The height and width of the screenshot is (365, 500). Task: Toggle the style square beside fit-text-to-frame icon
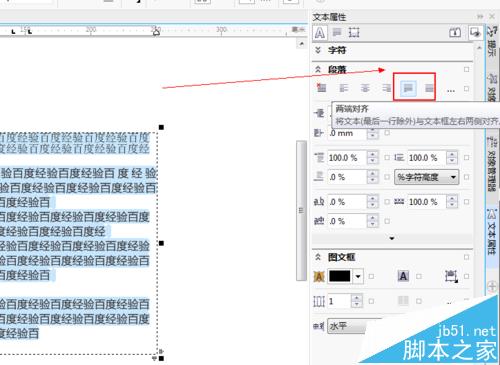point(466,276)
